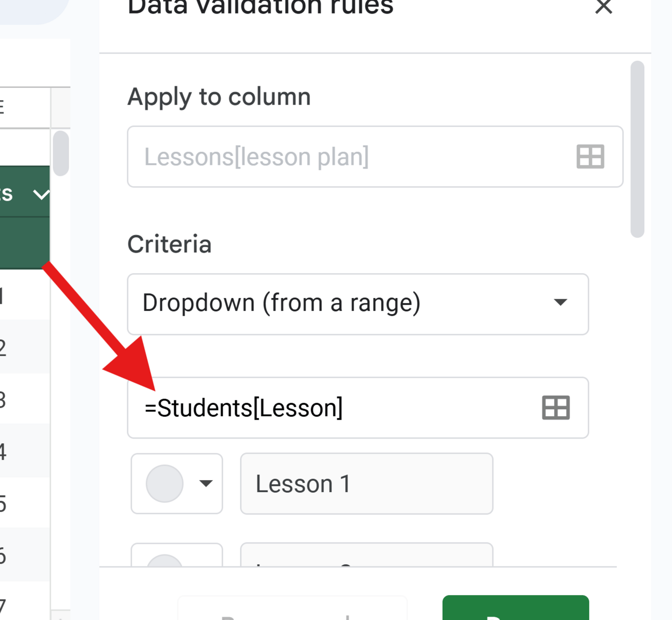Select the Lesson 1 option field
The image size is (672, 620).
[366, 484]
